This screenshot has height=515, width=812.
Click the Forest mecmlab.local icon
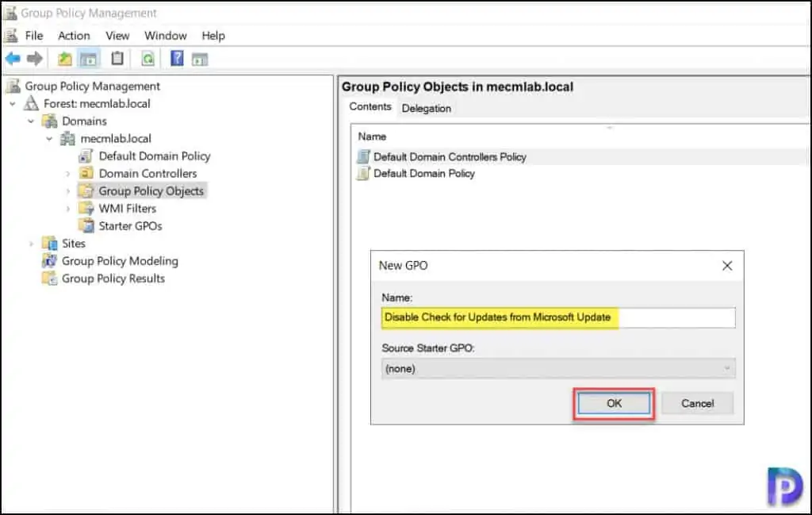click(x=31, y=104)
